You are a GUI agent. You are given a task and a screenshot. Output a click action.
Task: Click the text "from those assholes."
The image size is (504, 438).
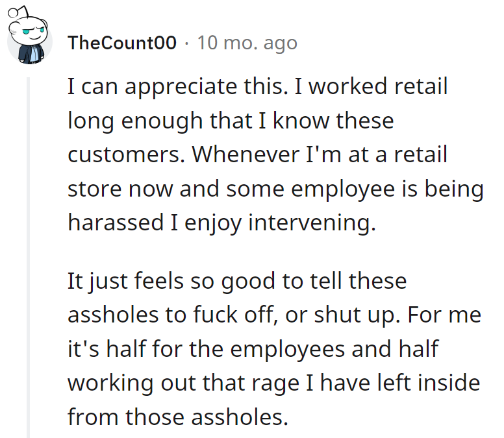pos(178,417)
